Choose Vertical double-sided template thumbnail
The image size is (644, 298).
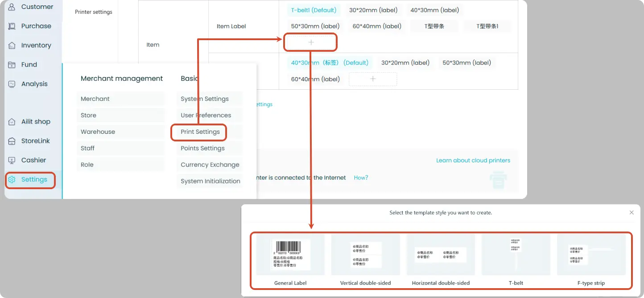pos(365,255)
